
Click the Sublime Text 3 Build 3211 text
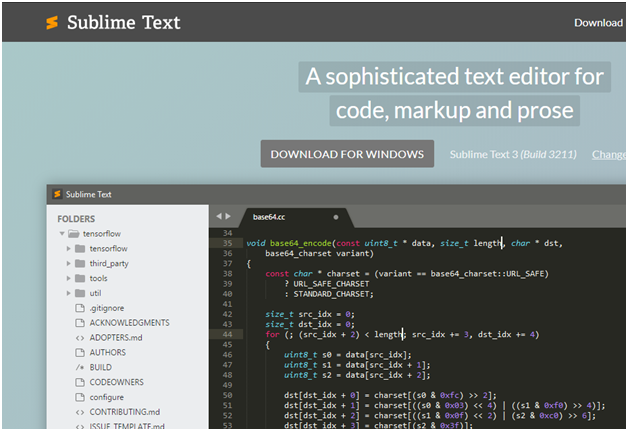513,154
